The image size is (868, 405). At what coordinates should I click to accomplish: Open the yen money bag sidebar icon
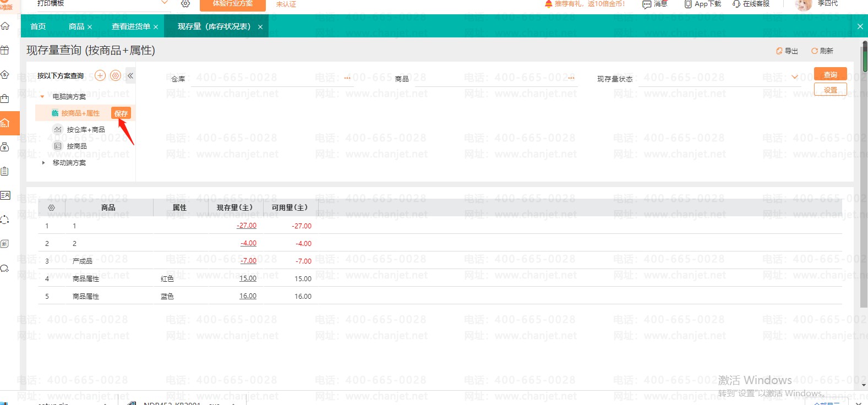pos(5,147)
